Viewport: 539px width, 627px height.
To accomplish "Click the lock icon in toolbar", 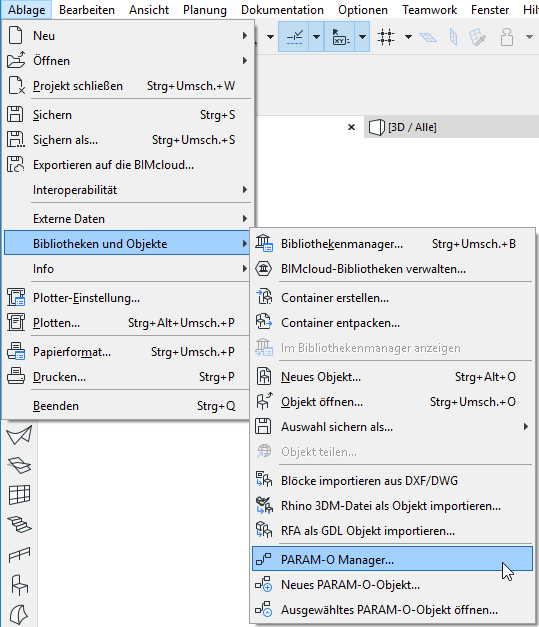I will (x=507, y=37).
